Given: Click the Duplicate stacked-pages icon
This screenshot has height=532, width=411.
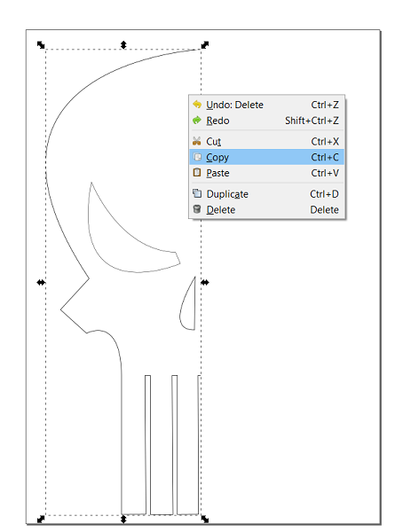Looking at the screenshot, I should click(197, 193).
